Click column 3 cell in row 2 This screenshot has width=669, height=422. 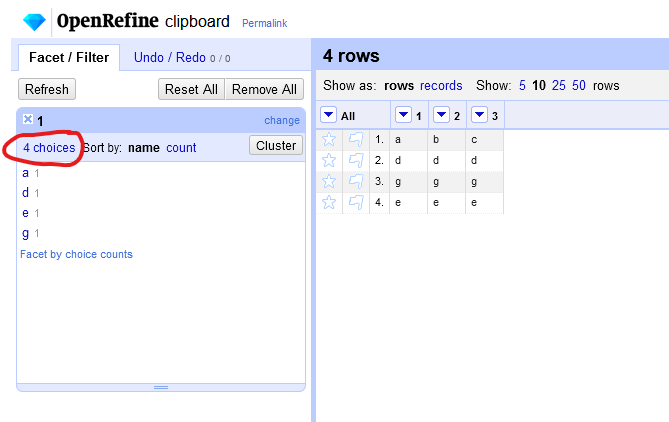(484, 160)
